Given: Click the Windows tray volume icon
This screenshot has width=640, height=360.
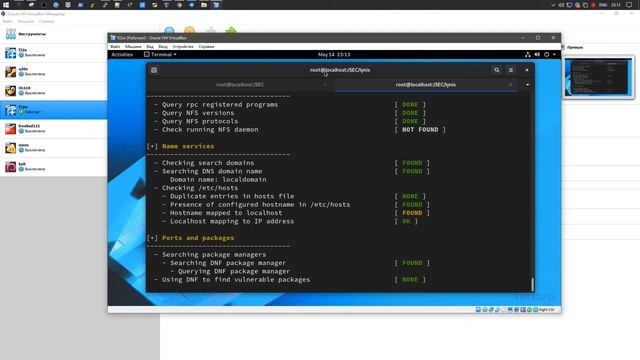Looking at the screenshot, I should 561,5.
